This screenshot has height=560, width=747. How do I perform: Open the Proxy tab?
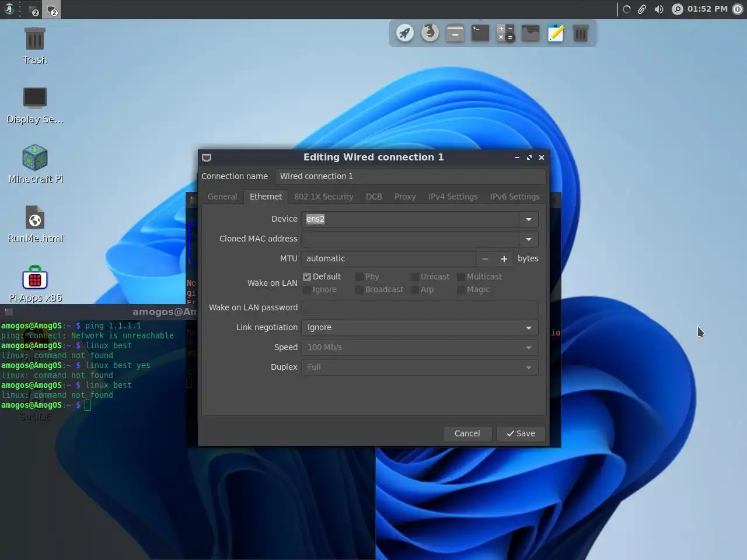pyautogui.click(x=405, y=197)
